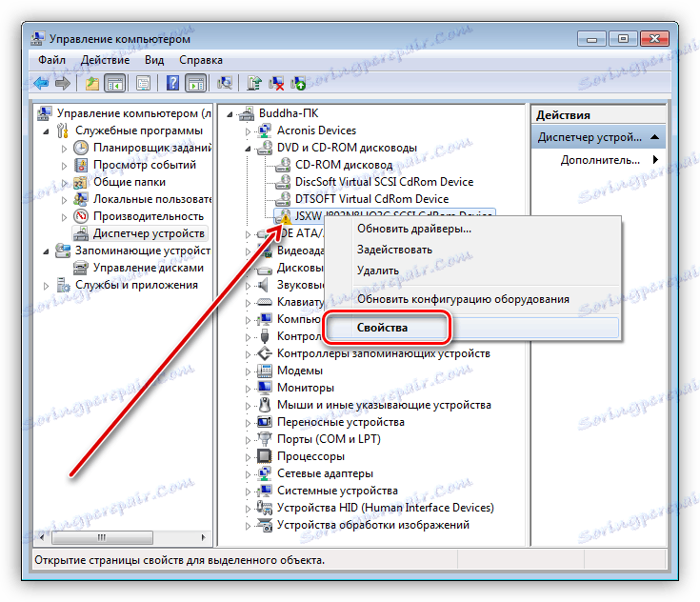This screenshot has height=602, width=700.
Task: Select Локальные пользователи tree node
Action: click(x=151, y=199)
